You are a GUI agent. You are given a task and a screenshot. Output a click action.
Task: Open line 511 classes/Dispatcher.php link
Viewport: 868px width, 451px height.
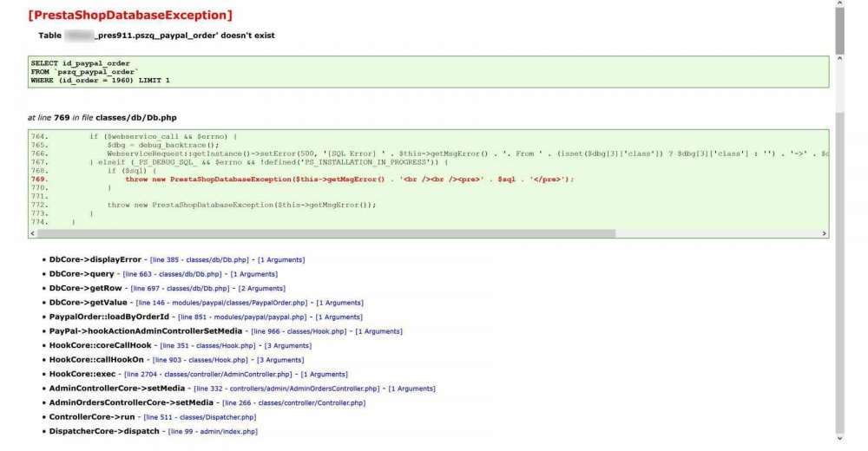pos(200,418)
